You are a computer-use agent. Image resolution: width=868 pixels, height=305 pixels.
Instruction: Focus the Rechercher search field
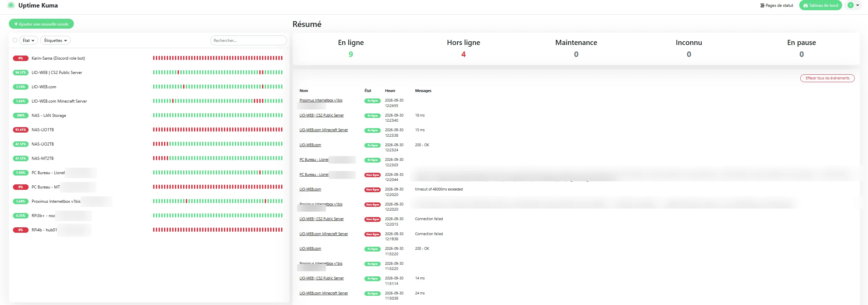click(248, 41)
